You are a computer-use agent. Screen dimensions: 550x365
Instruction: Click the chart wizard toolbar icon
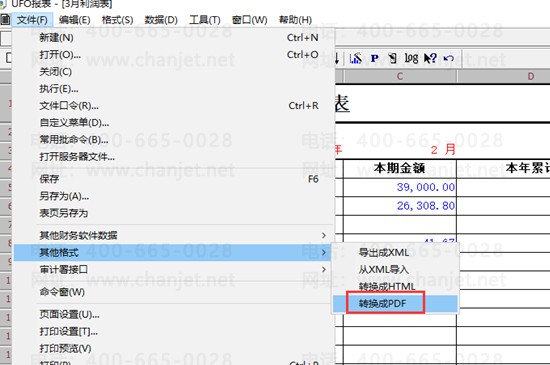coord(356,58)
